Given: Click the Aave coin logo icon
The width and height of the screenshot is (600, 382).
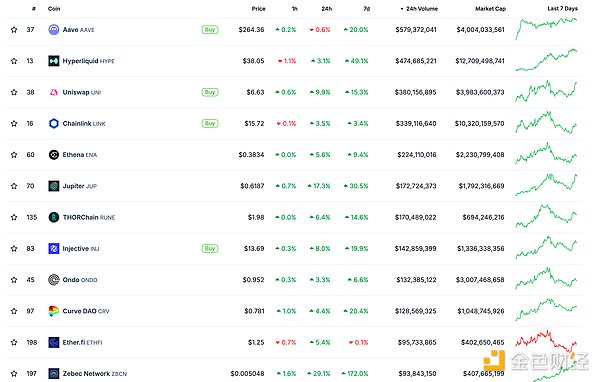Looking at the screenshot, I should click(x=54, y=29).
